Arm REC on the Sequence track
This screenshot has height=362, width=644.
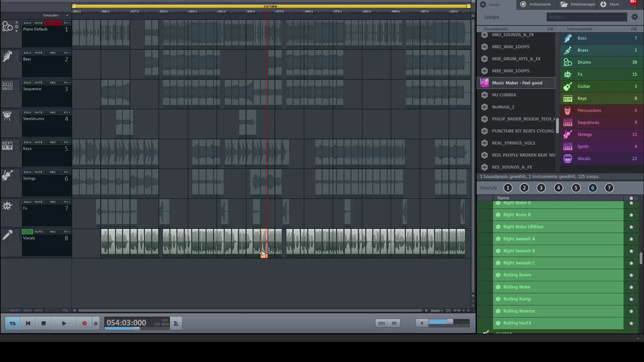tap(53, 82)
